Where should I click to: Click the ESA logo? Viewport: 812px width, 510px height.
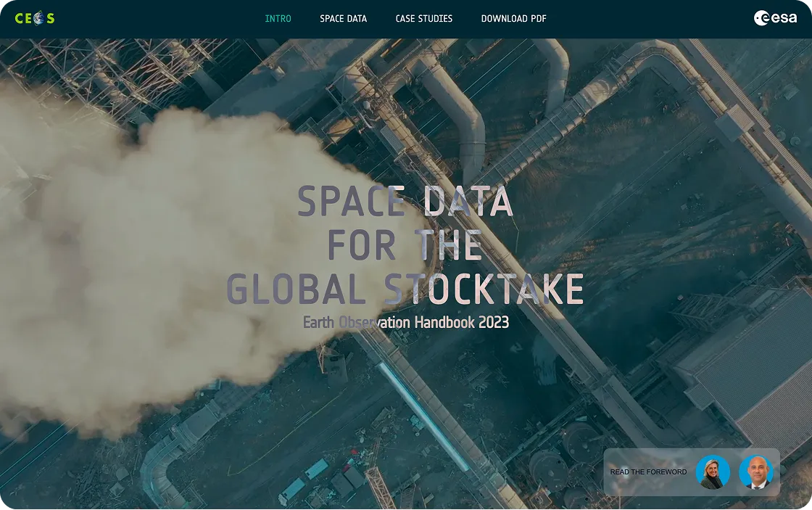coord(775,18)
